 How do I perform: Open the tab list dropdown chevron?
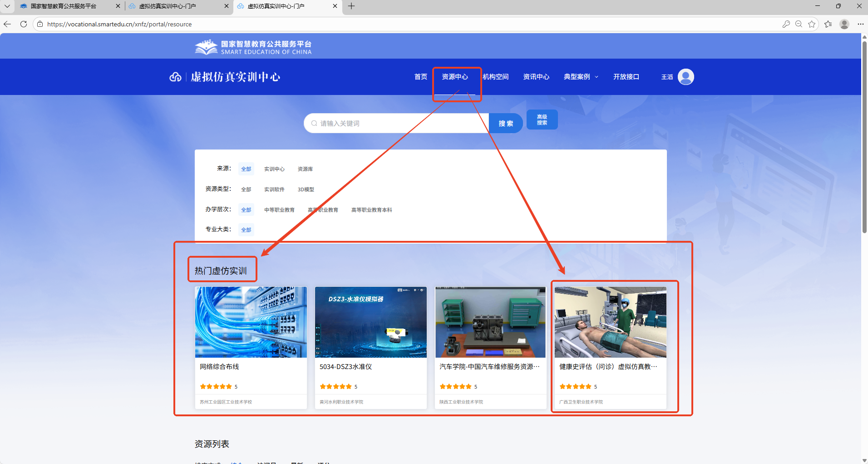[x=7, y=6]
